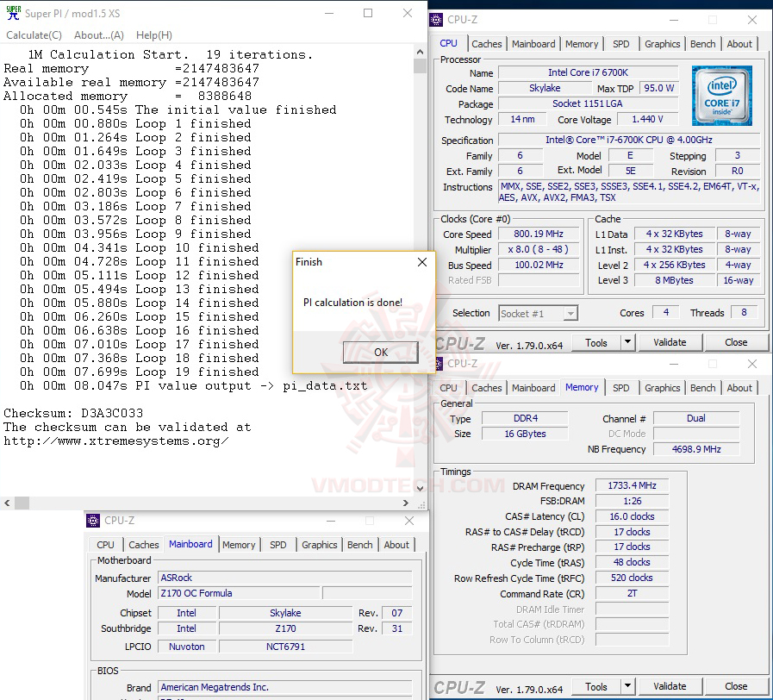The width and height of the screenshot is (773, 700).
Task: Click the http://www.xtremesystems.org/ text
Action: [115, 441]
